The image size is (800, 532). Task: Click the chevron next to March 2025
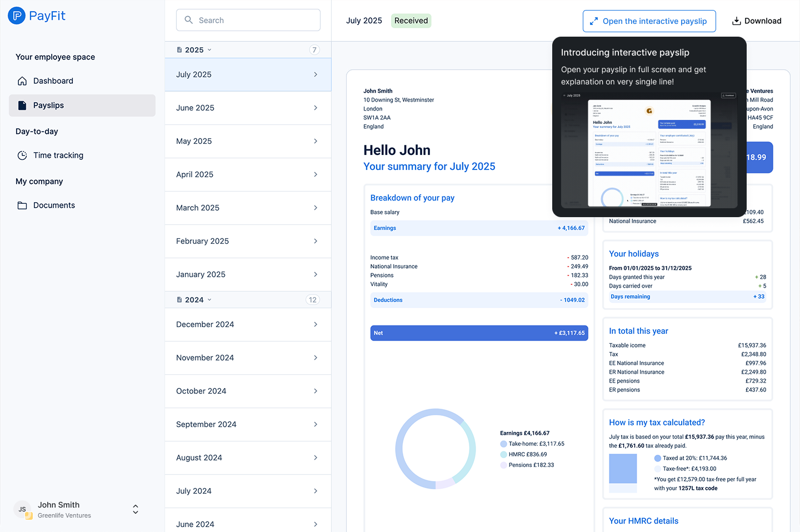pos(316,208)
